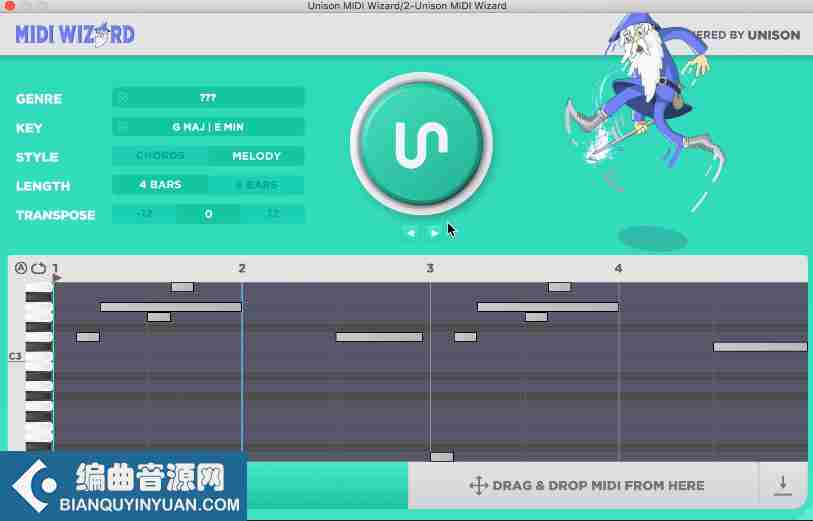Go to the next generated pattern arrow
The height and width of the screenshot is (521, 813).
[434, 233]
